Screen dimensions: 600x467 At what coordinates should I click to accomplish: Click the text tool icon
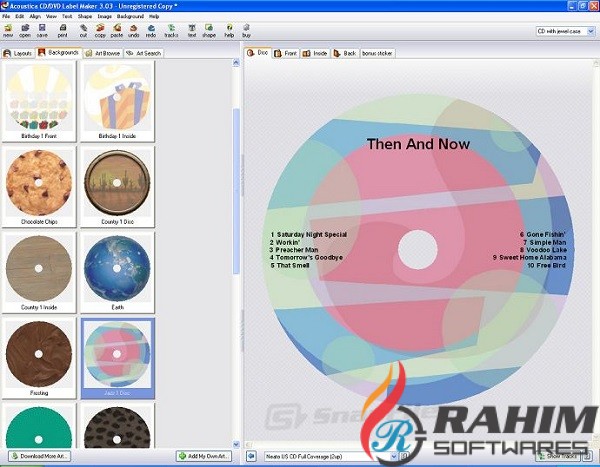coord(192,31)
